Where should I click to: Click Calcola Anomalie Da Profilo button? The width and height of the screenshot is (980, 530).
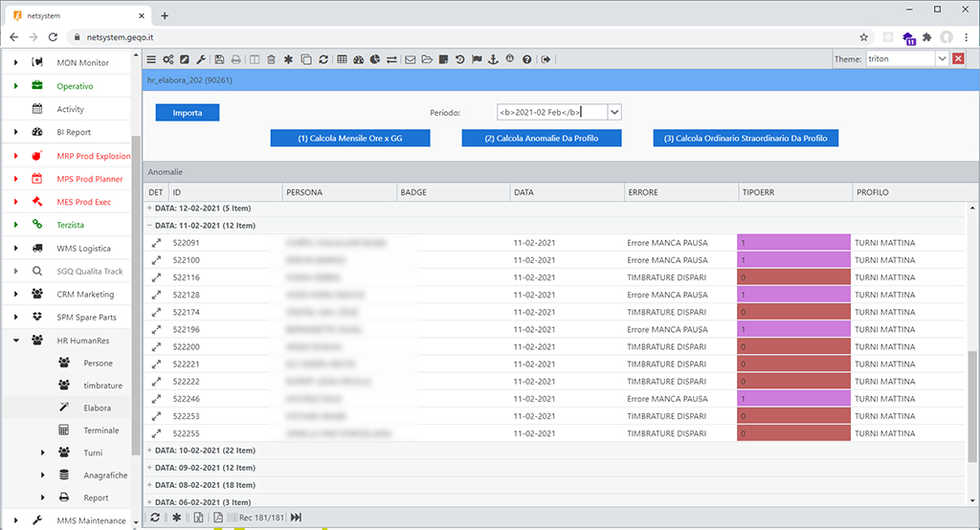[x=542, y=139]
